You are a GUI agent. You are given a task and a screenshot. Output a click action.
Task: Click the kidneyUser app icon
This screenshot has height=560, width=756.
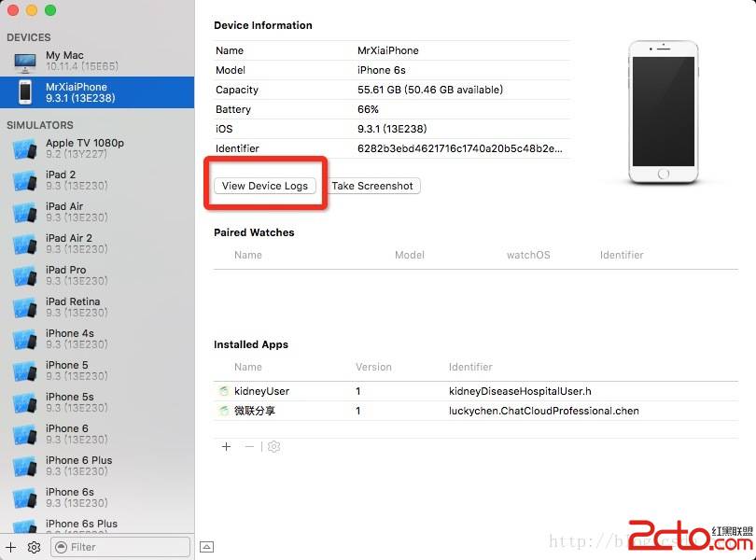point(223,391)
